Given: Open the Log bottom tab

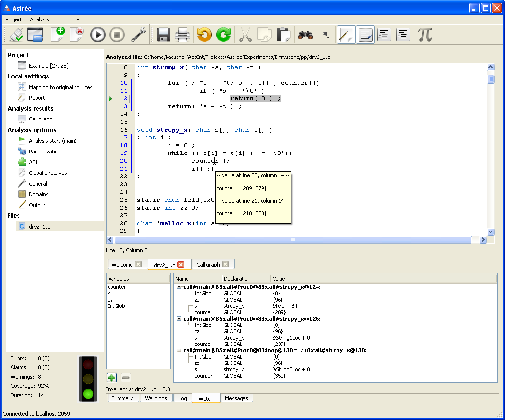Looking at the screenshot, I should pos(183,398).
